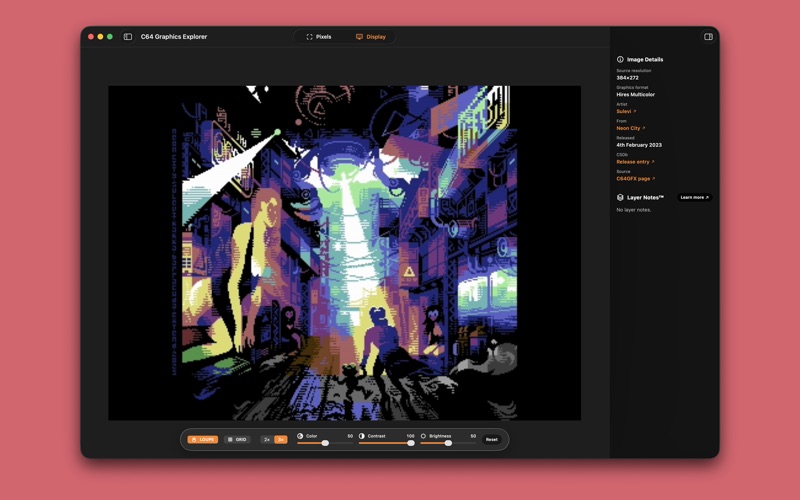
Task: Switch to the Pixels tab
Action: [x=319, y=37]
